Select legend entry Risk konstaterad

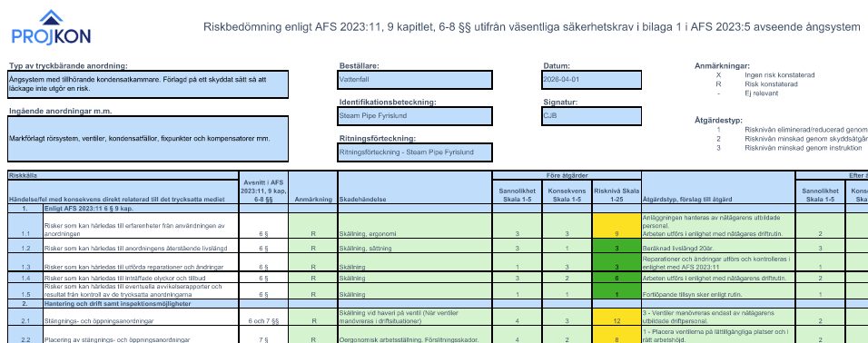(771, 84)
